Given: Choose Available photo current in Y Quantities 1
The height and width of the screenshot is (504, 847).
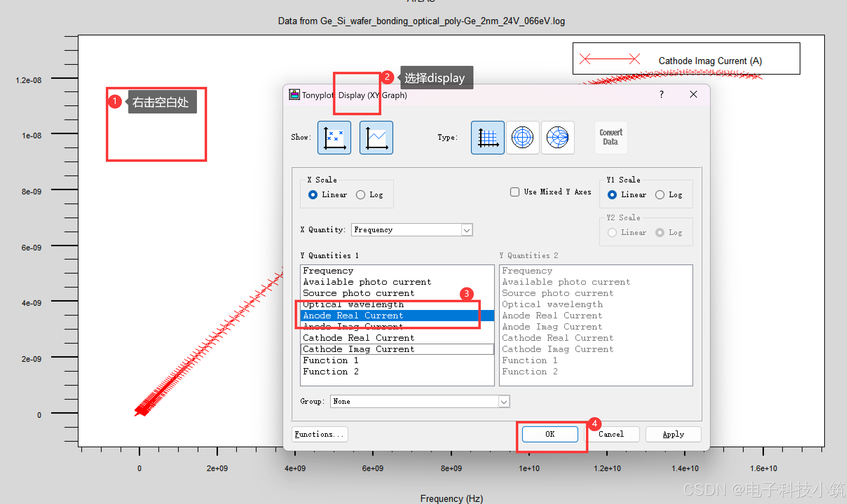Looking at the screenshot, I should [x=367, y=282].
